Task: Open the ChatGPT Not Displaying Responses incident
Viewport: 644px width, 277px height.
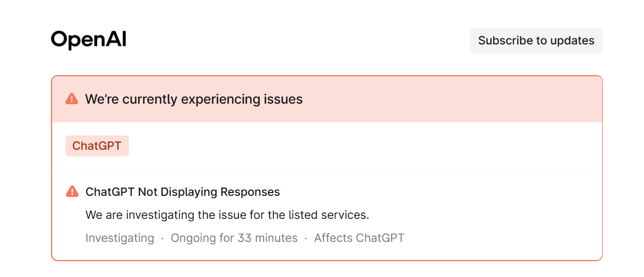Action: [182, 192]
